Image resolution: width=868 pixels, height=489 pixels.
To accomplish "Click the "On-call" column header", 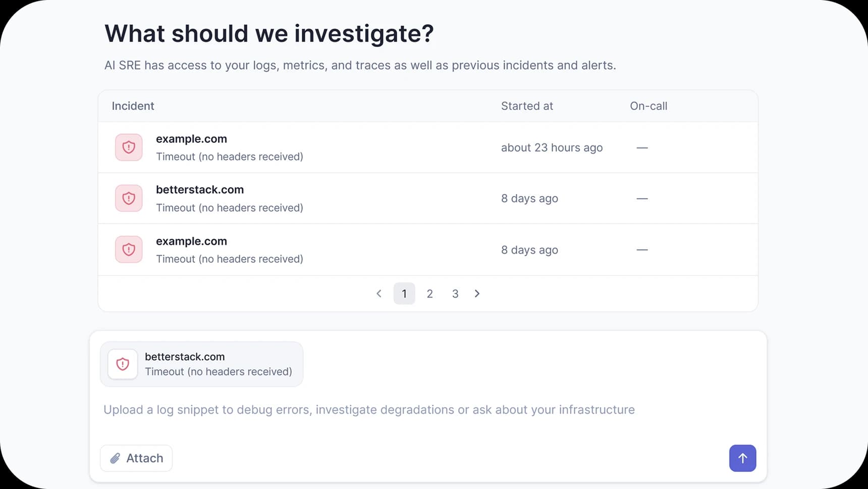I will point(648,106).
